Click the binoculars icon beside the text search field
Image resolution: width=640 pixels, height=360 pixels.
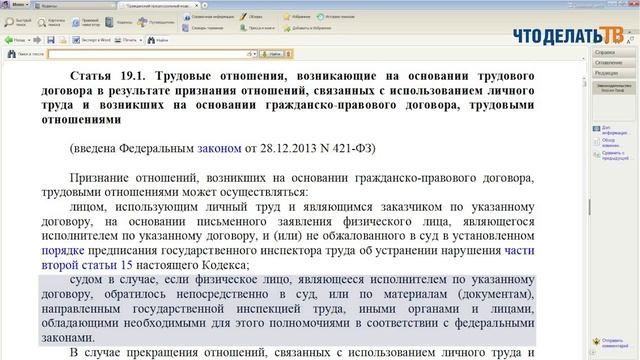pyautogui.click(x=11, y=54)
